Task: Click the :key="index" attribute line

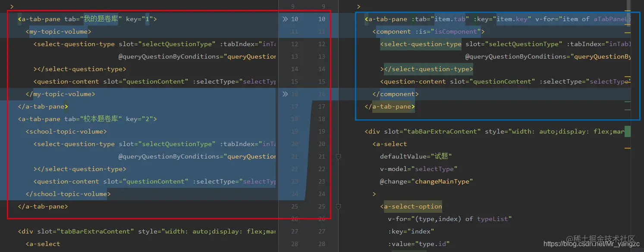Action: click(x=411, y=231)
